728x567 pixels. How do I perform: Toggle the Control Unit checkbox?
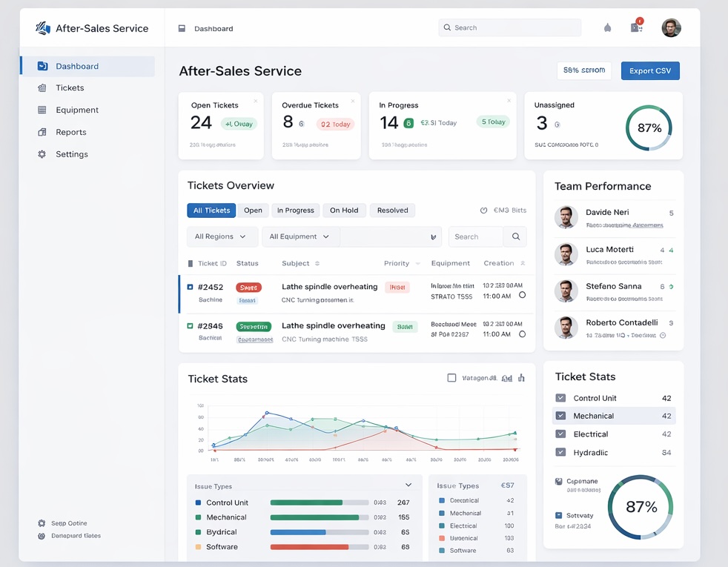tap(560, 399)
